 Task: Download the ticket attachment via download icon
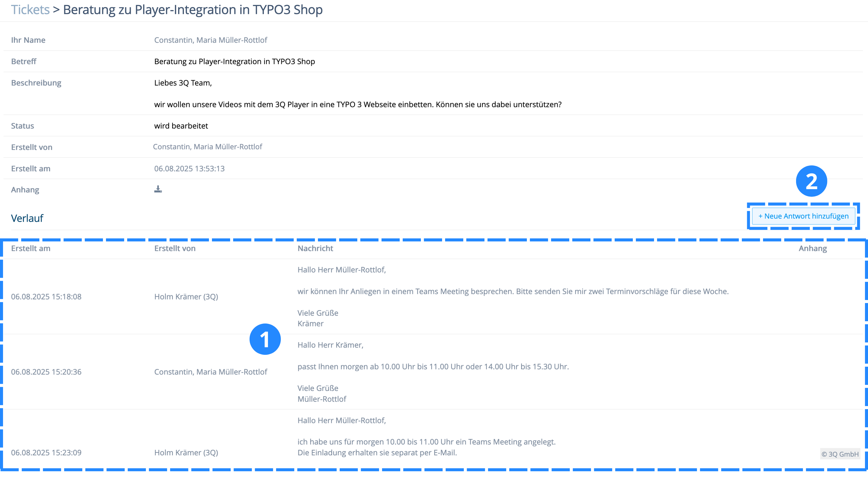click(158, 189)
